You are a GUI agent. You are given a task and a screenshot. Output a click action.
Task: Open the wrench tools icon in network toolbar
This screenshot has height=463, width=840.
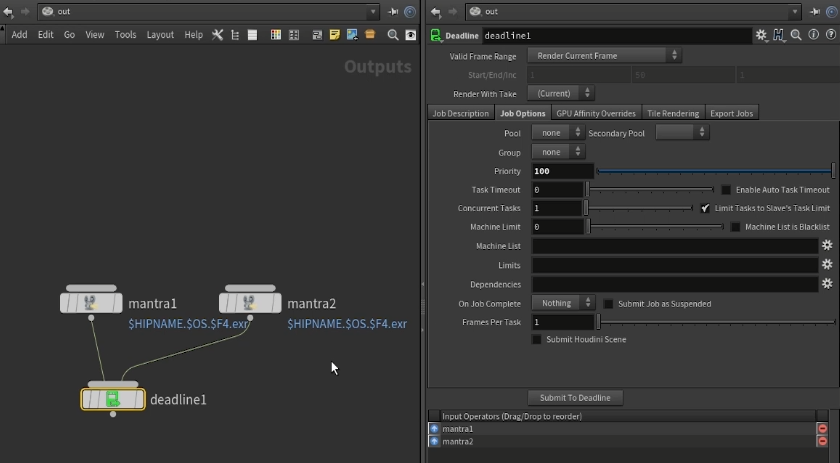tap(217, 35)
